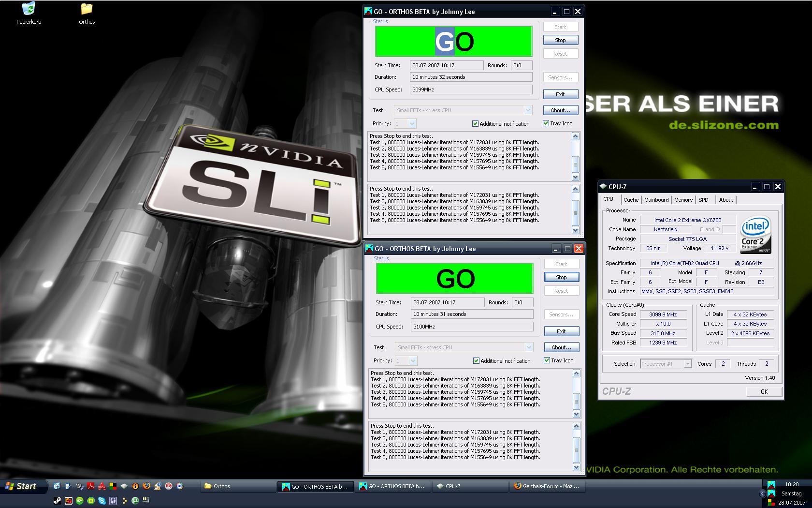Click OK in the CPU-Z window
Image resolution: width=812 pixels, height=508 pixels.
pyautogui.click(x=764, y=392)
